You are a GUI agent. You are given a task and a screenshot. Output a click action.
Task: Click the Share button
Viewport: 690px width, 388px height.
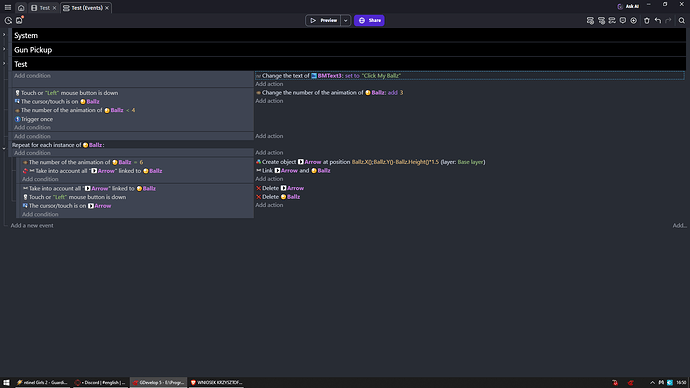coord(369,20)
